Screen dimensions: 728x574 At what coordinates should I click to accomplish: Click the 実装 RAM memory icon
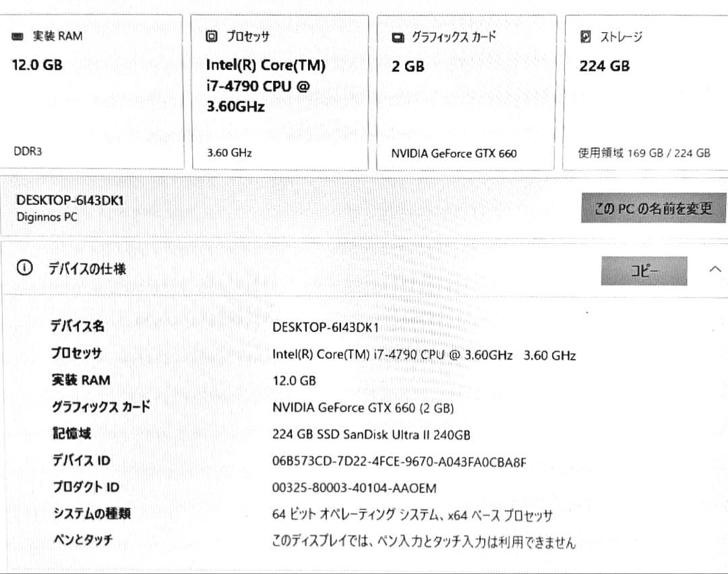coord(16,36)
